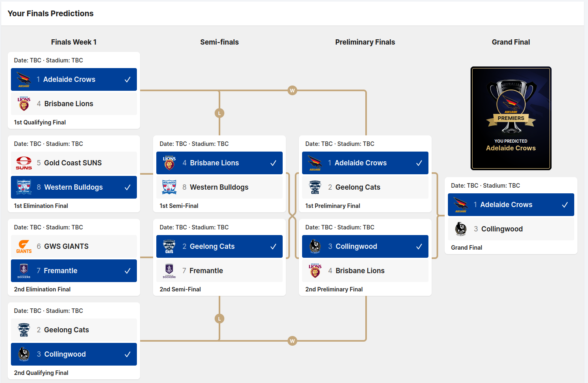Click the Semi-finals column heading
Viewport: 588px width, 383px height.
219,42
